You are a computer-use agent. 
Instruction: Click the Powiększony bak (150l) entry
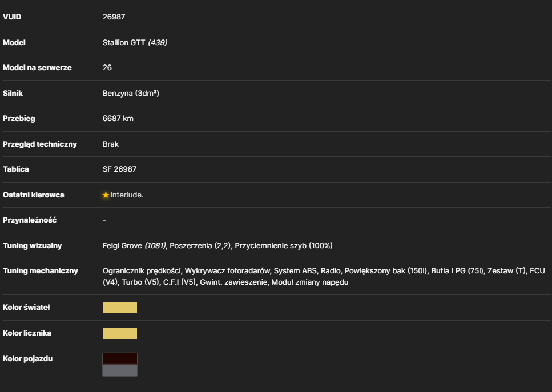(x=386, y=271)
